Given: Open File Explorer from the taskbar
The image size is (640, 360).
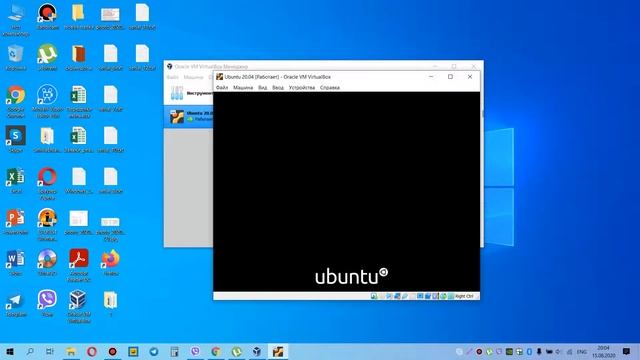Looking at the screenshot, I should pos(71,351).
